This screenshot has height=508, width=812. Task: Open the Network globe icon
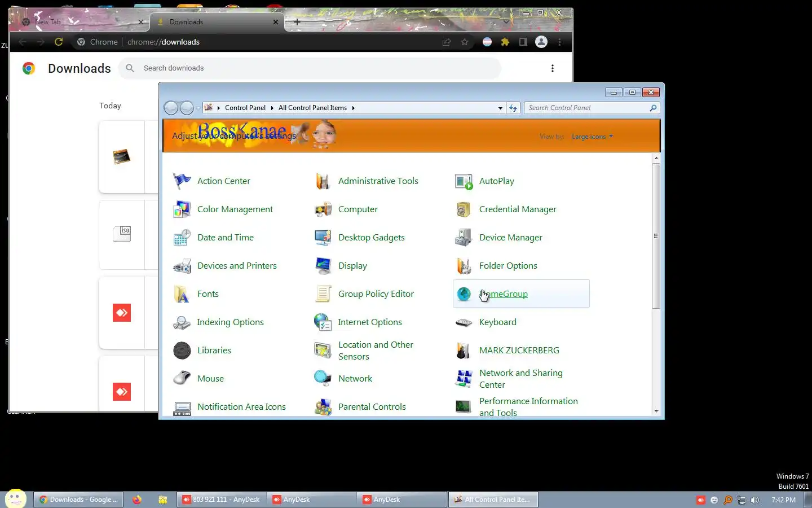point(323,379)
